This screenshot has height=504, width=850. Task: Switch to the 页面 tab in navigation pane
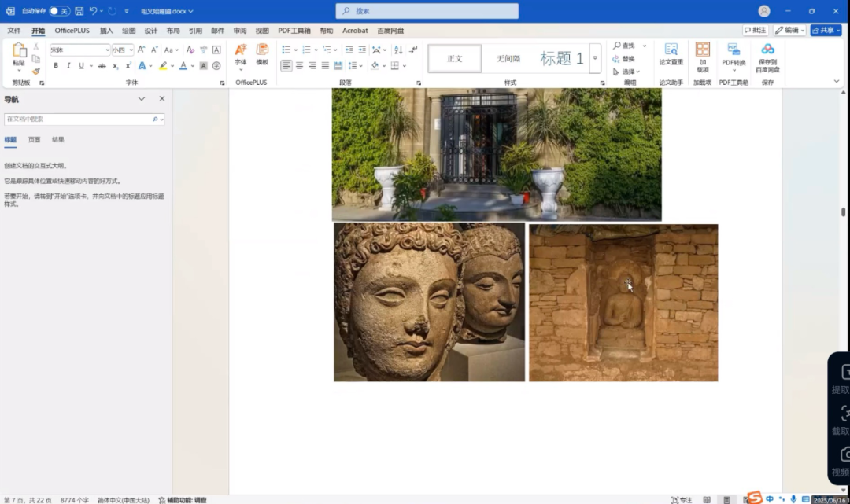coord(34,139)
